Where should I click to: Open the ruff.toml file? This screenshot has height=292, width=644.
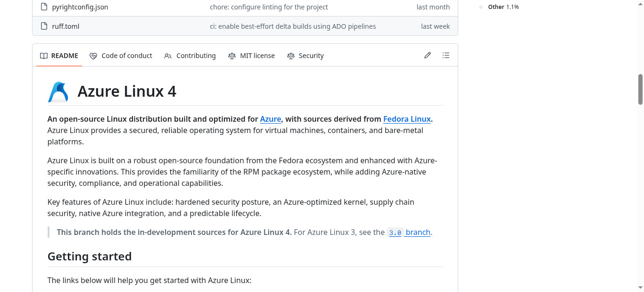click(66, 26)
